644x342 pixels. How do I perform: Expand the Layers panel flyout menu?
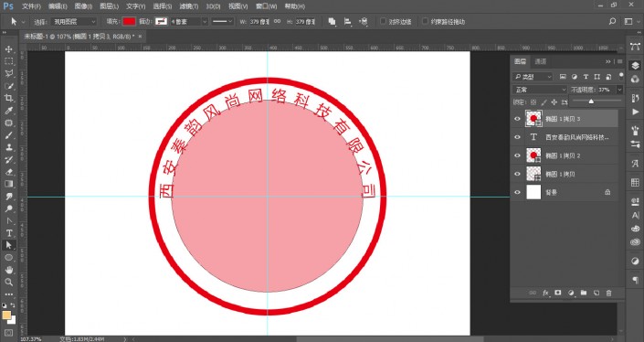[x=619, y=61]
